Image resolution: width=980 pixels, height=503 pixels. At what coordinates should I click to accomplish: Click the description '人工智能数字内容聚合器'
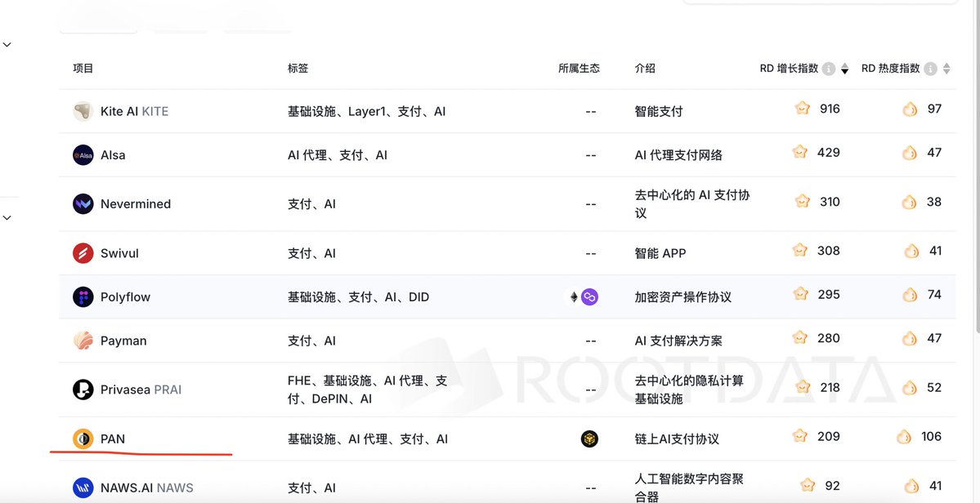coord(689,488)
